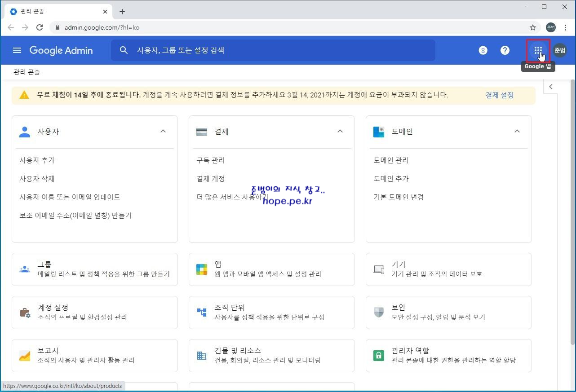This screenshot has height=392, width=576.
Task: Open the main hamburger menu
Action: pos(17,50)
